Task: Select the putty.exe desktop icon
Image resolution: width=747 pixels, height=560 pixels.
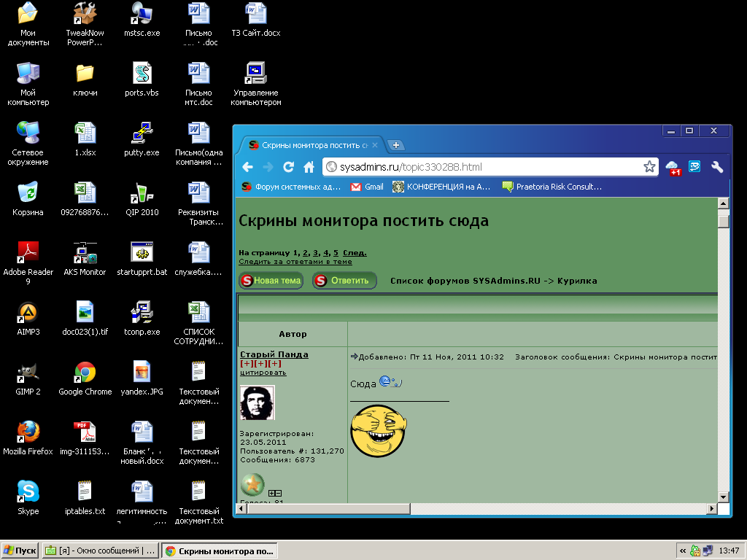Action: point(142,139)
